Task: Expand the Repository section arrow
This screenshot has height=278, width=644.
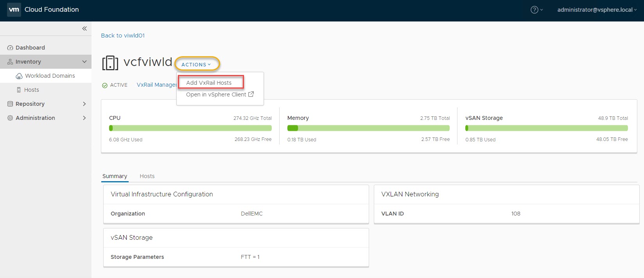Action: pos(84,104)
